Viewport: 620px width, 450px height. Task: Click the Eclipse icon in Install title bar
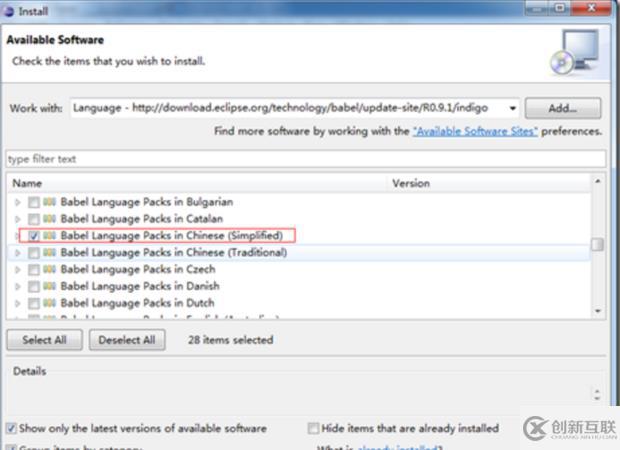click(x=8, y=11)
